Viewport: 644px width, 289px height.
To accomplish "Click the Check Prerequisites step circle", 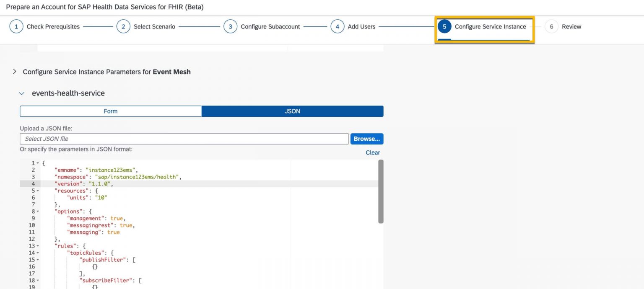I will click(x=16, y=26).
